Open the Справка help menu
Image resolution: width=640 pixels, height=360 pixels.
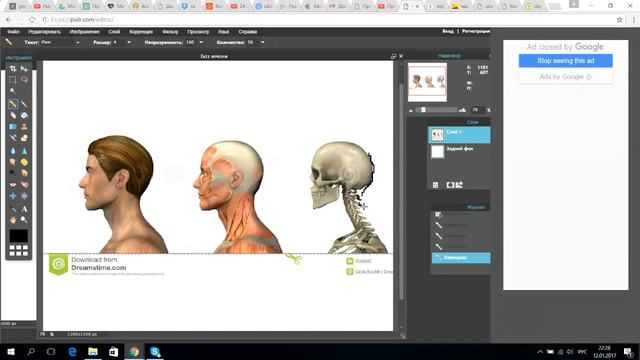248,31
